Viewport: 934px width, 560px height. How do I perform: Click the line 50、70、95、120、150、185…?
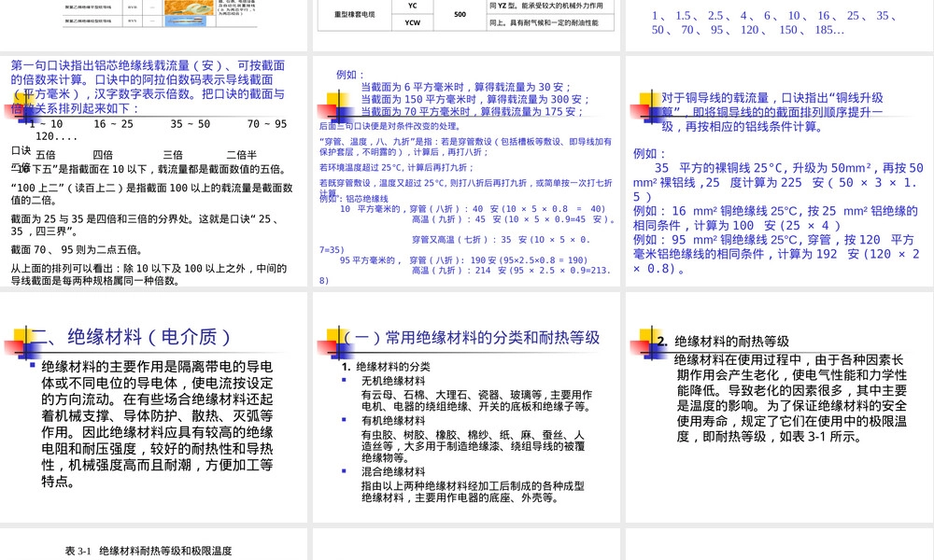[x=747, y=30]
